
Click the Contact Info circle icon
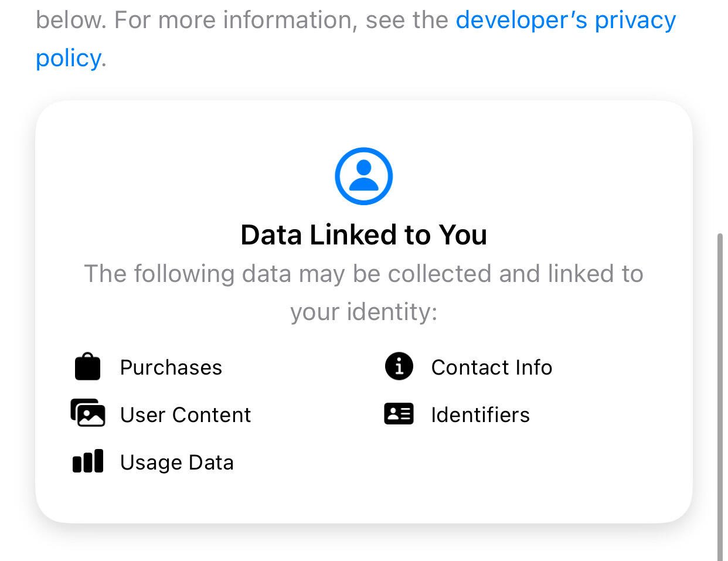point(399,366)
